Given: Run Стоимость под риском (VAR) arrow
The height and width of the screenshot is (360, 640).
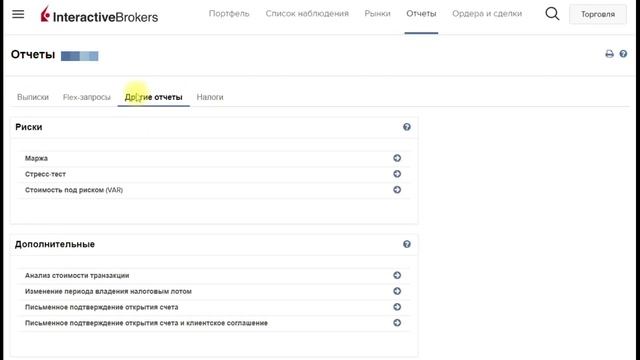Looking at the screenshot, I should (x=397, y=190).
